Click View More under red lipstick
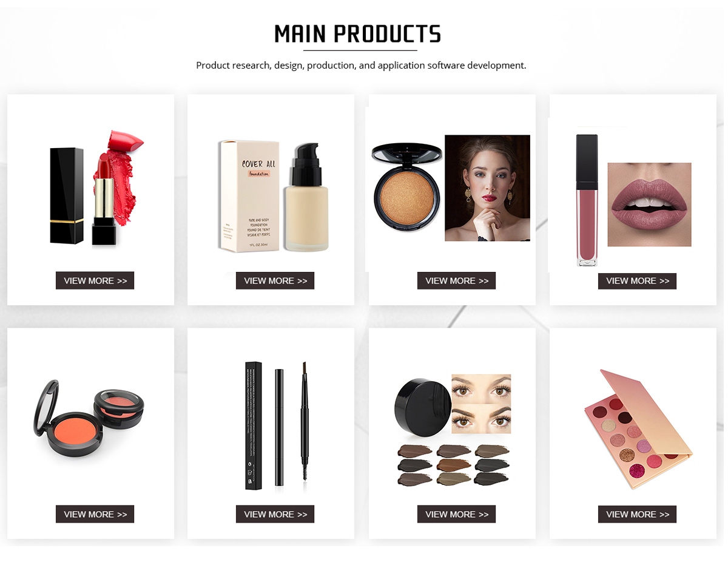This screenshot has height=579, width=728. coord(95,280)
